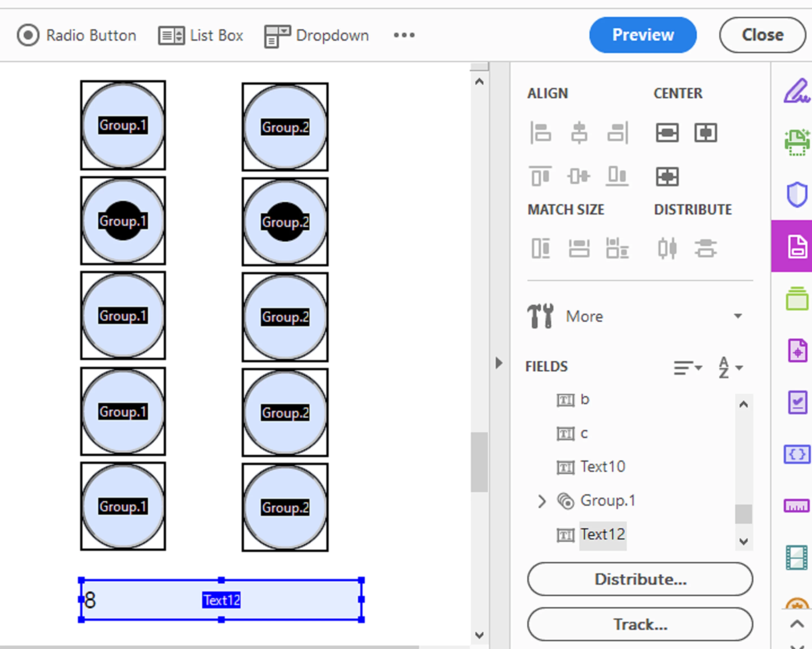Image resolution: width=812 pixels, height=649 pixels.
Task: Click the three-dots more tools menu
Action: pos(404,35)
